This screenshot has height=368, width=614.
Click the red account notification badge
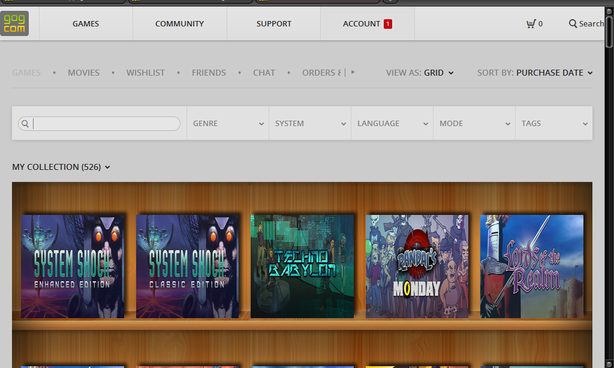(388, 24)
